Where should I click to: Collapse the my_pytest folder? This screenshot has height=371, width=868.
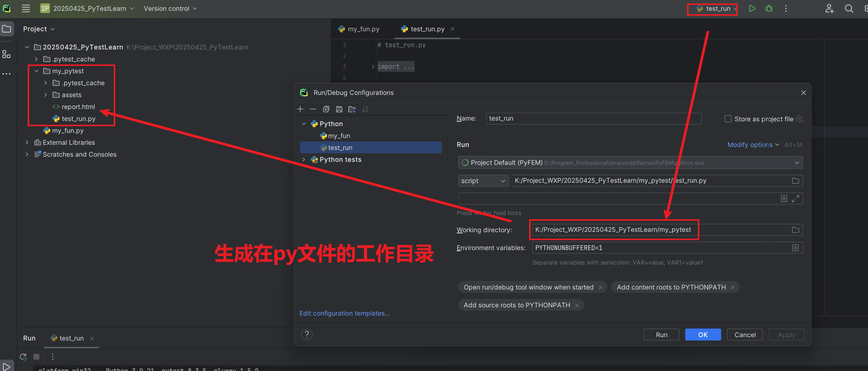pyautogui.click(x=37, y=71)
